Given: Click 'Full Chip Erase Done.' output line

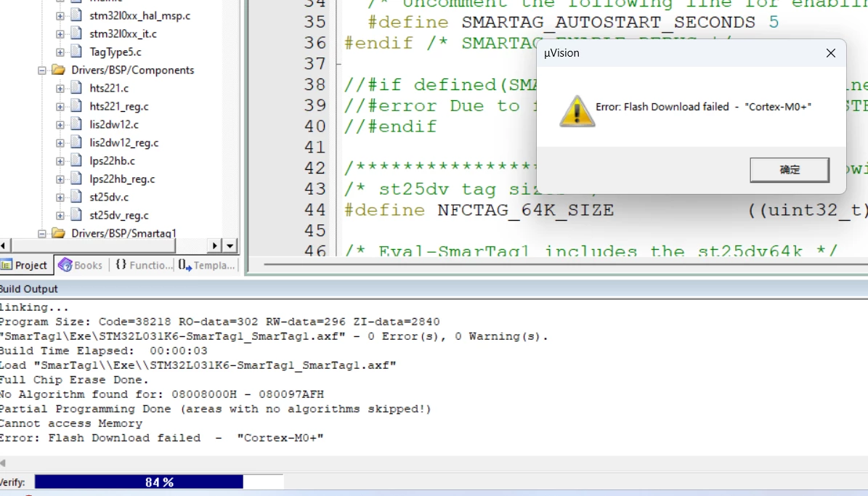Looking at the screenshot, I should tap(74, 381).
